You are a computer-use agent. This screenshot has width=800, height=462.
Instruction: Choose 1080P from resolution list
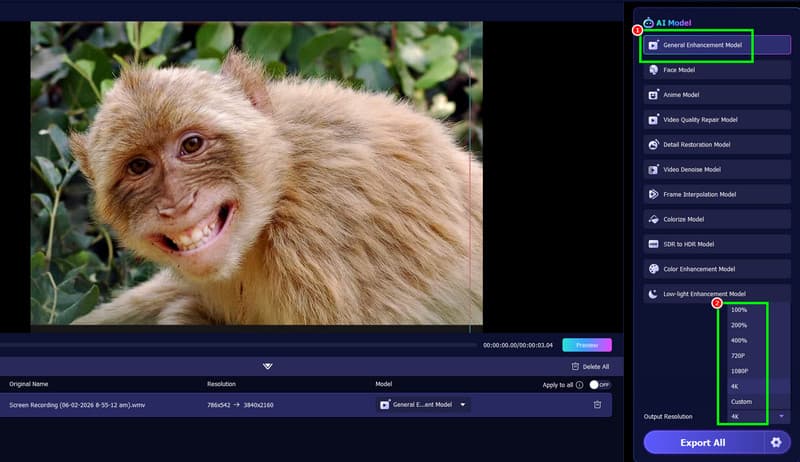[x=739, y=371]
